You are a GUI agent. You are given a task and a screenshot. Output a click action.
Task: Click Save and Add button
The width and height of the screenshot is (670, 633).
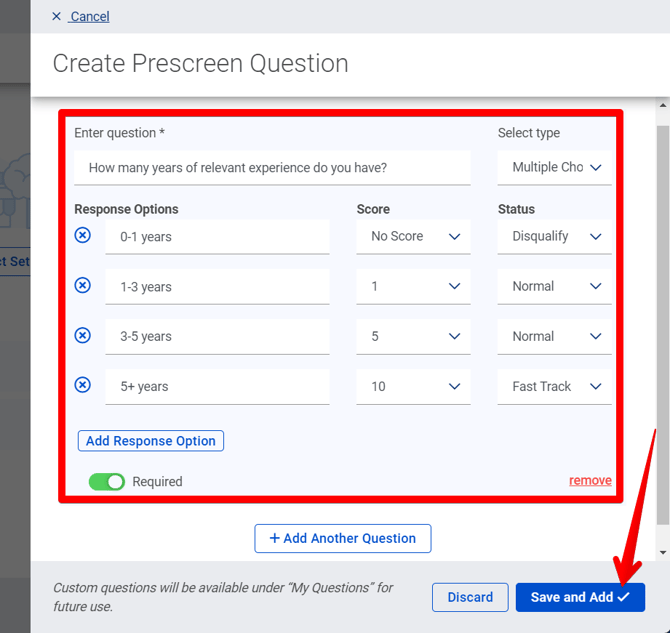pyautogui.click(x=580, y=597)
